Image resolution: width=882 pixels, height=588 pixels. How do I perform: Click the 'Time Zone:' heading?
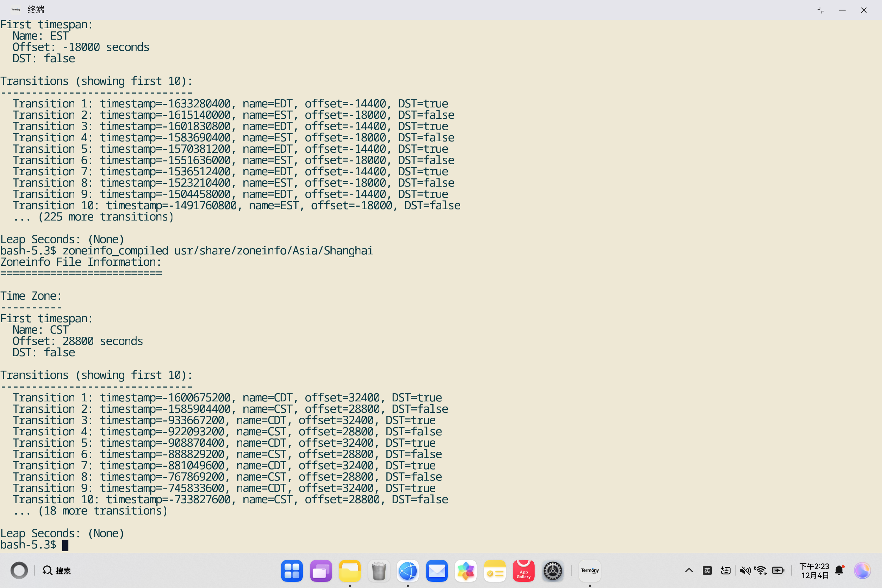click(x=31, y=296)
